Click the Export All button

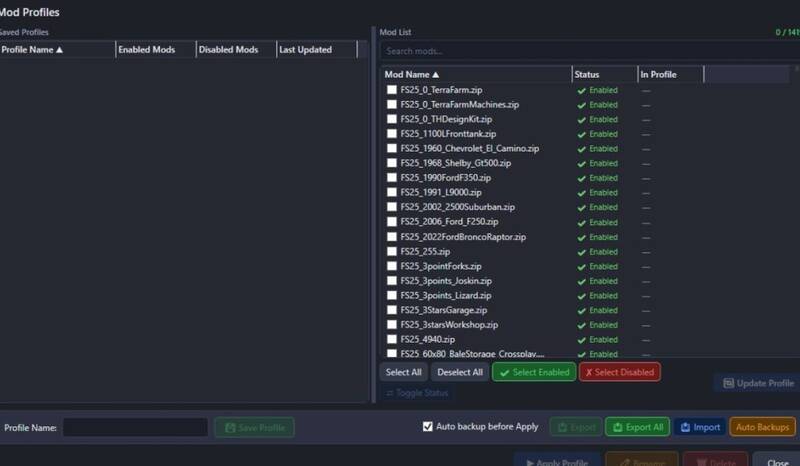(x=637, y=427)
